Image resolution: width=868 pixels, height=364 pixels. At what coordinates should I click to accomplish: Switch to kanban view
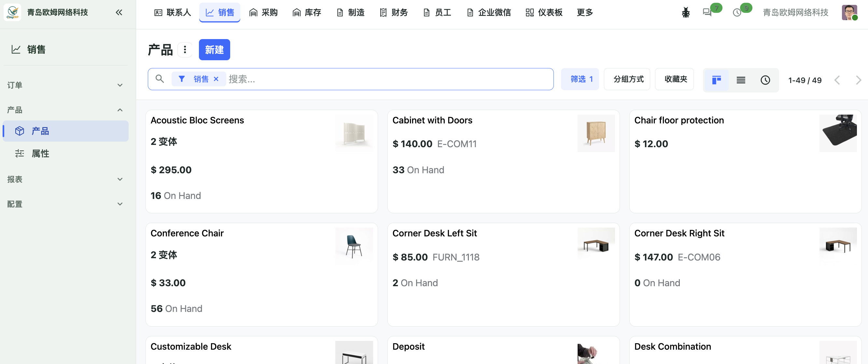[716, 80]
